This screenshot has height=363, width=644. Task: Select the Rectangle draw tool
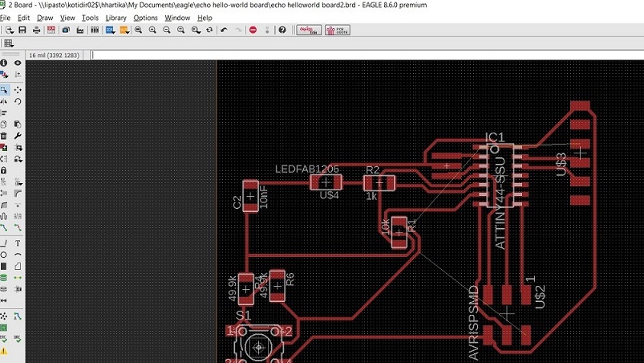(4, 266)
